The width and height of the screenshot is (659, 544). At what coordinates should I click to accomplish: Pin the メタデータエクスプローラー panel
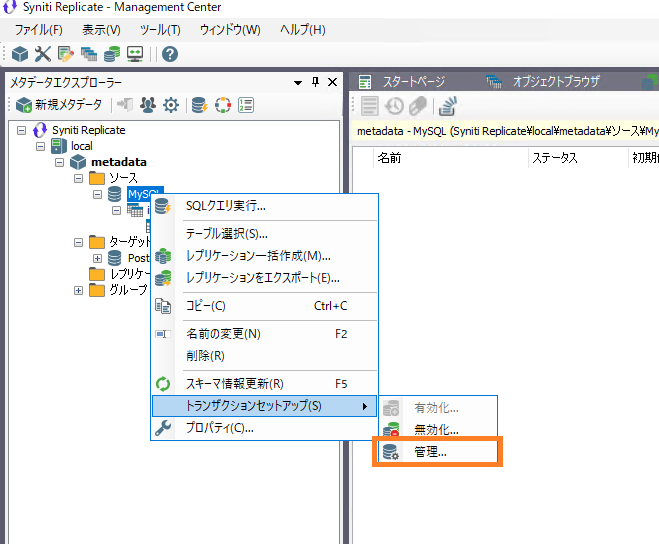[x=315, y=82]
